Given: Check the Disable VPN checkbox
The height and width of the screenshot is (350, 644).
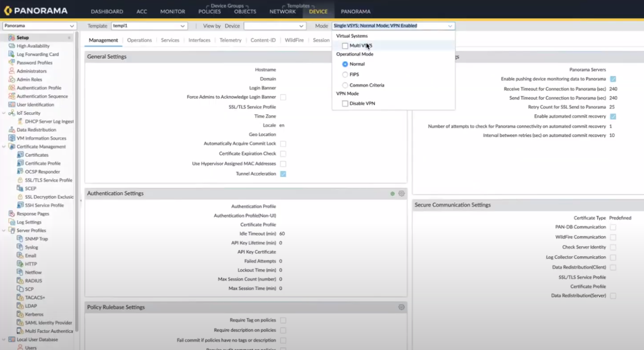Looking at the screenshot, I should pos(345,104).
